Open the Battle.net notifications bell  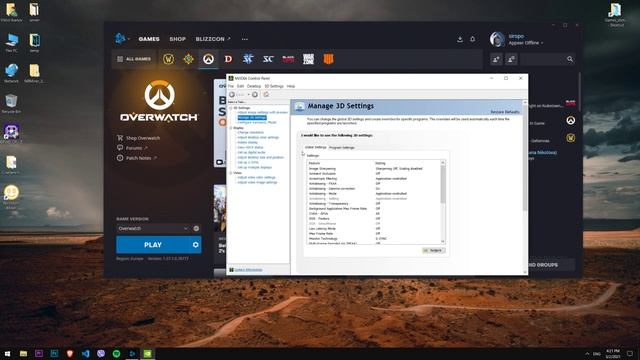coord(473,39)
